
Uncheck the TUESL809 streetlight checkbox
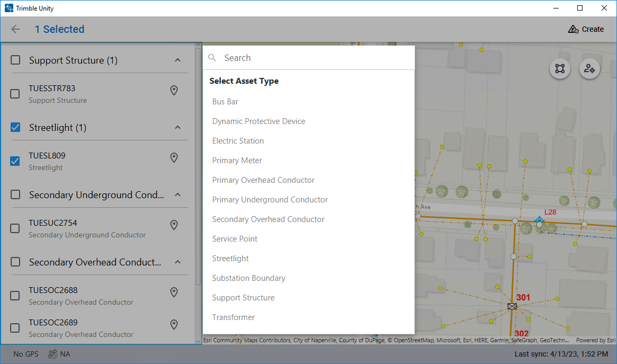pos(15,161)
